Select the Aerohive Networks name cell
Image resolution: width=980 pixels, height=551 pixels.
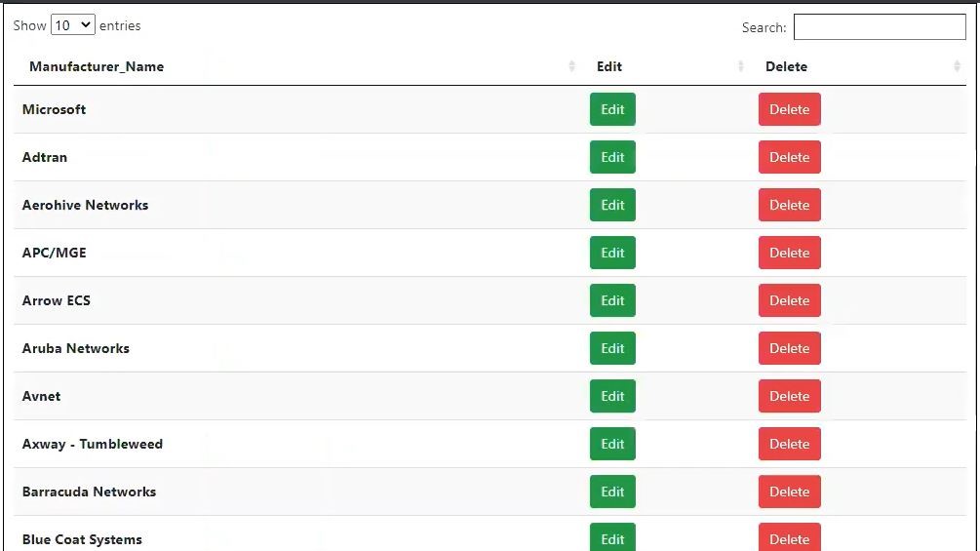[x=86, y=205]
